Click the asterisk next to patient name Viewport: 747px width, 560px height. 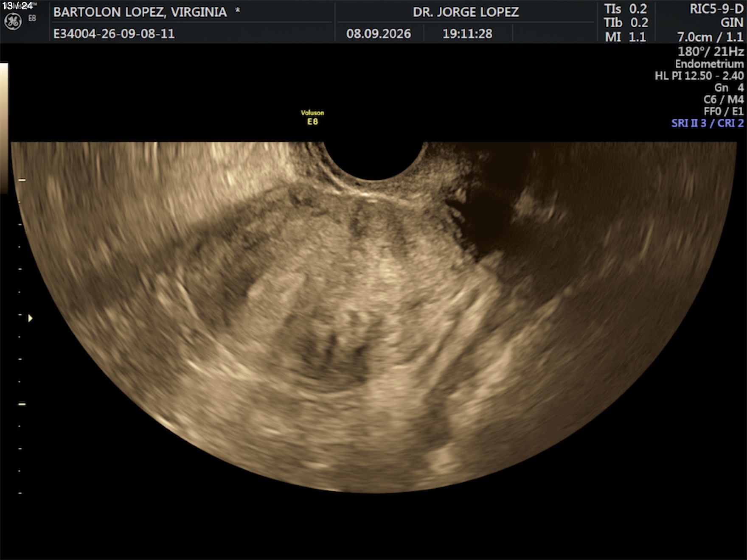click(x=238, y=10)
